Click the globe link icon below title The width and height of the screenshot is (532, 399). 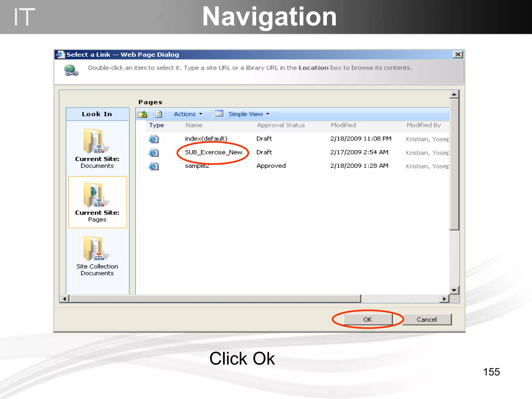[x=71, y=70]
